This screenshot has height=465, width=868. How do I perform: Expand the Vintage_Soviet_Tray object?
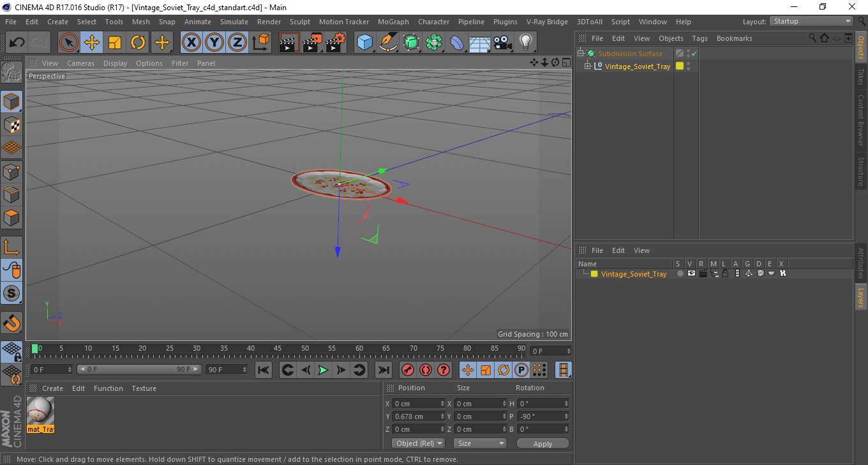click(588, 66)
